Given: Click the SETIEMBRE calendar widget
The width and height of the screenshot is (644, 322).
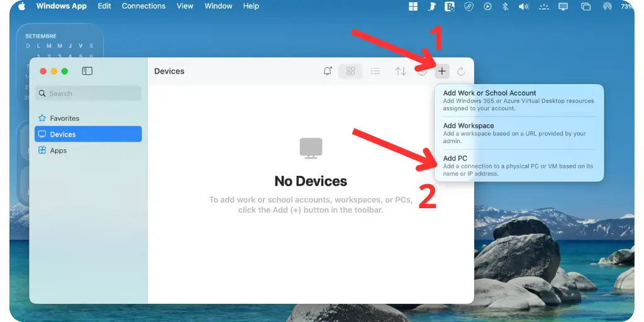Looking at the screenshot, I should tap(60, 41).
